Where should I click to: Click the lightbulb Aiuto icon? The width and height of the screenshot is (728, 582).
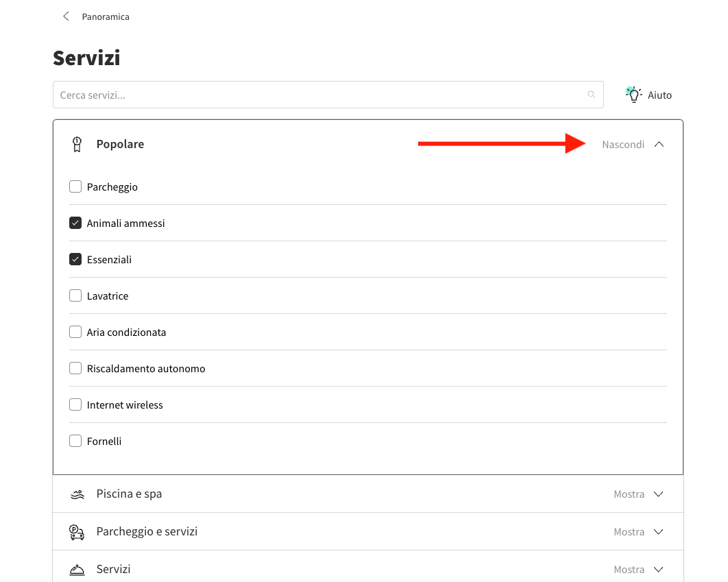pos(633,95)
